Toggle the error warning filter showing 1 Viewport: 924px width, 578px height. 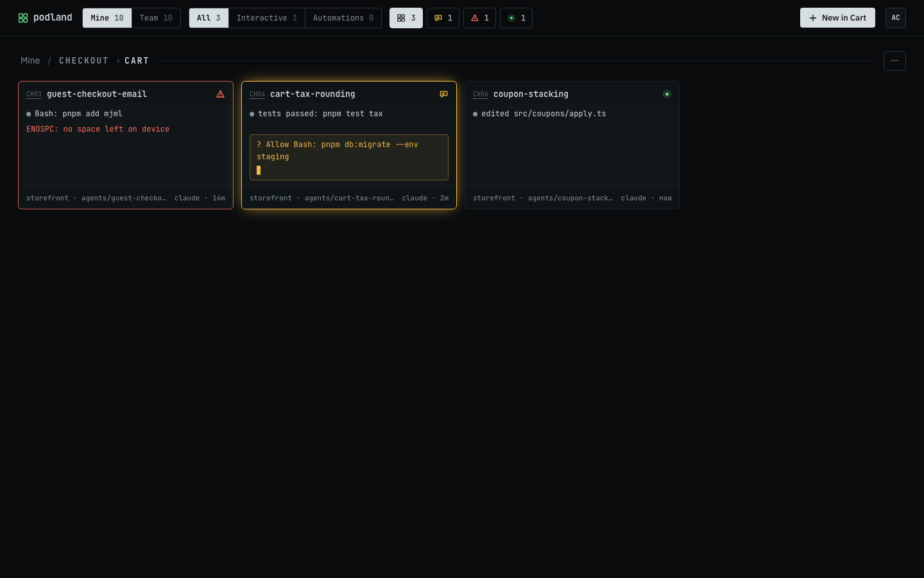pos(479,18)
